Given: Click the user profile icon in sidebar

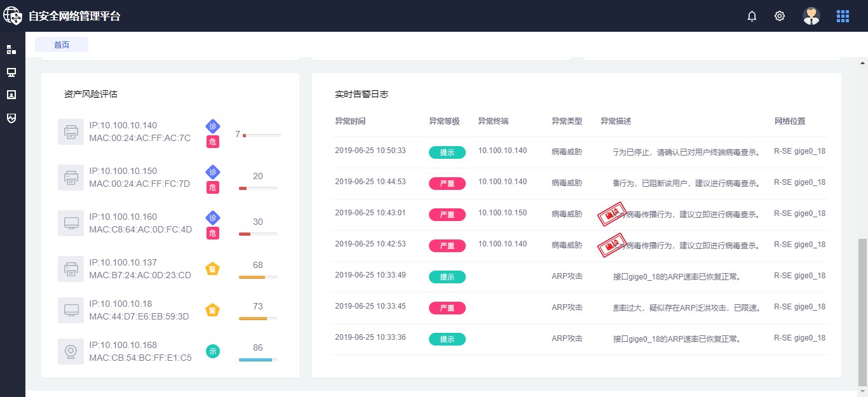Looking at the screenshot, I should (x=11, y=95).
